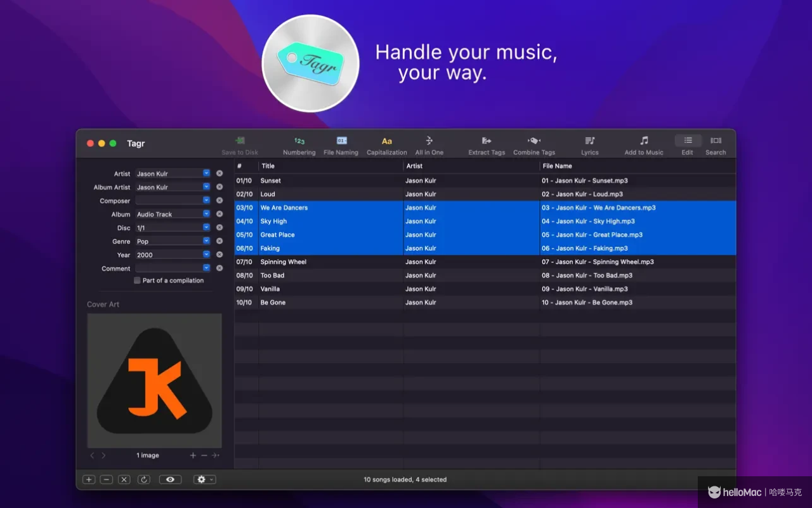
Task: Select the Sunset song row
Action: 485,180
